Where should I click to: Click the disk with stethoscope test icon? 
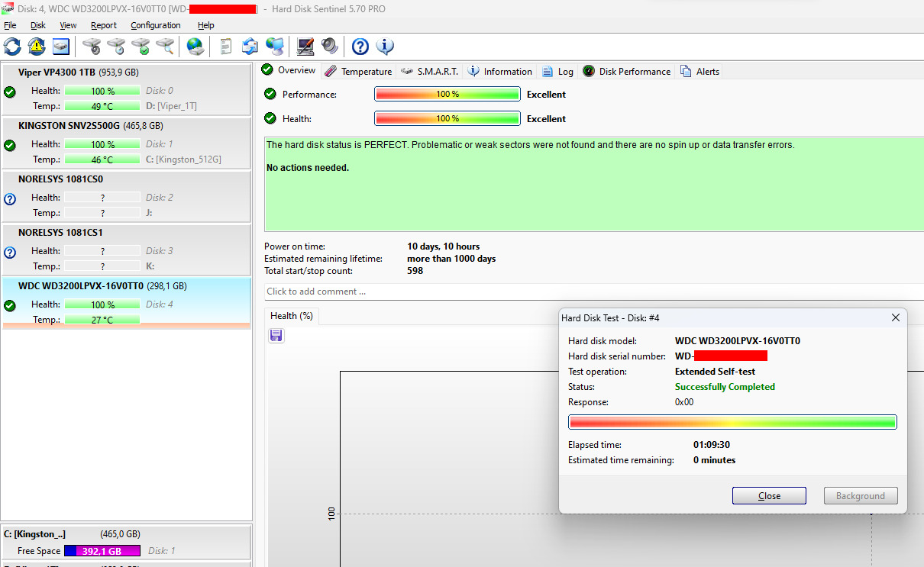click(92, 47)
